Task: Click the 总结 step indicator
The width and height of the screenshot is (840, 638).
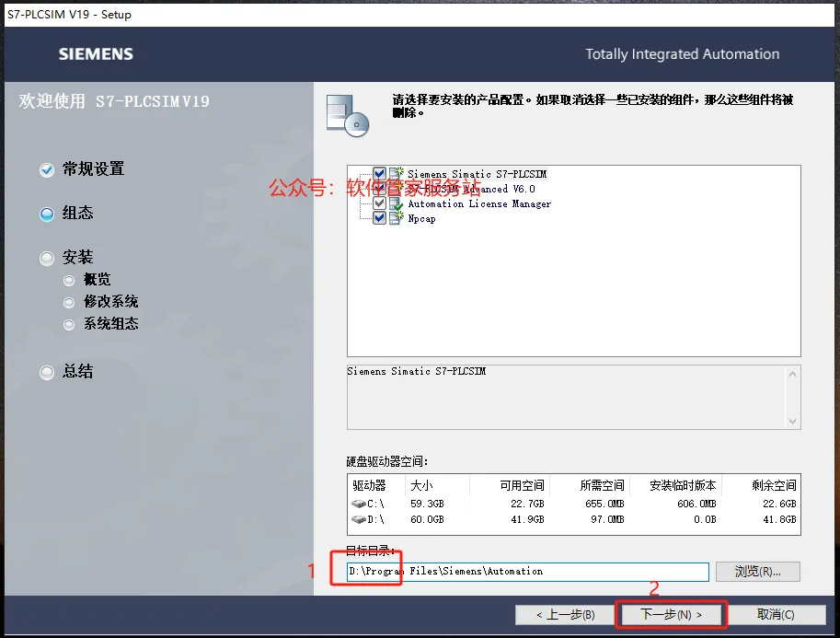Action: [47, 373]
